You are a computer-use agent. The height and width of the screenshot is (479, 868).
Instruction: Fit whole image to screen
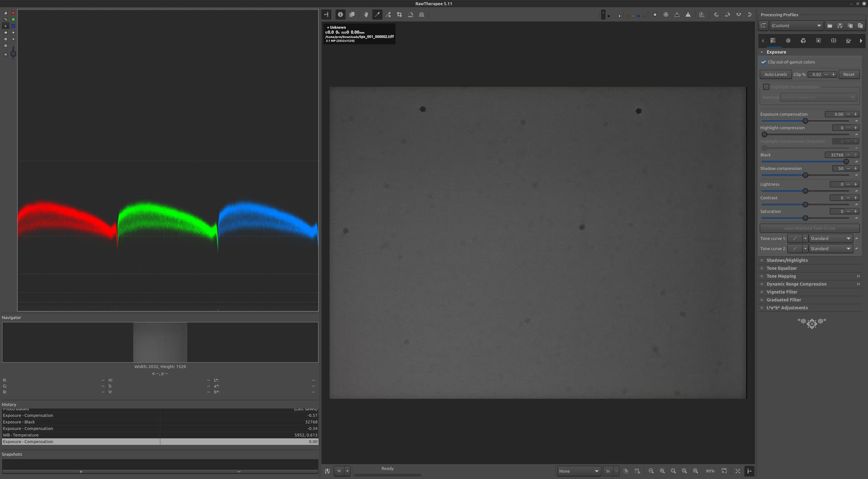[673, 471]
